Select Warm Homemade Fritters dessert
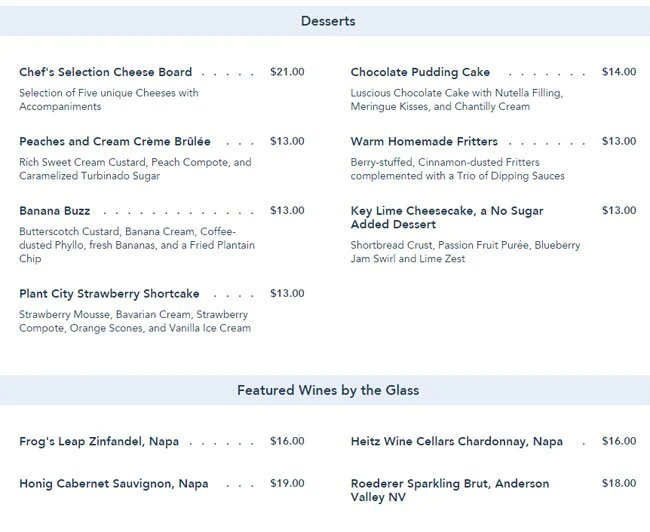Screen dimensions: 650x532 (x=424, y=141)
